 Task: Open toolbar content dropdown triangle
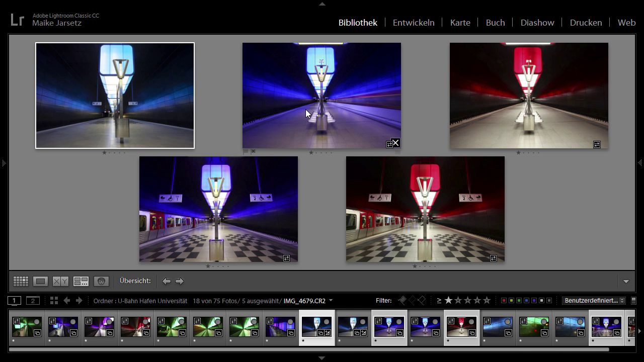coord(626,282)
